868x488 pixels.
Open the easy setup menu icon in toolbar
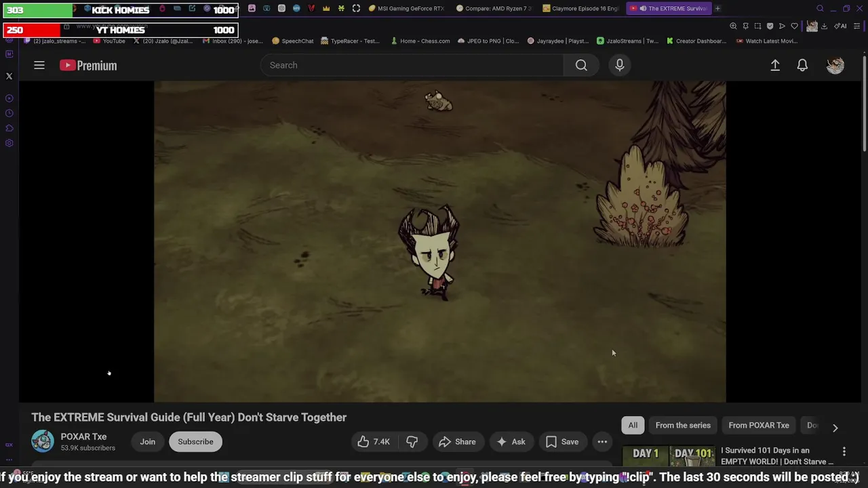click(x=857, y=26)
